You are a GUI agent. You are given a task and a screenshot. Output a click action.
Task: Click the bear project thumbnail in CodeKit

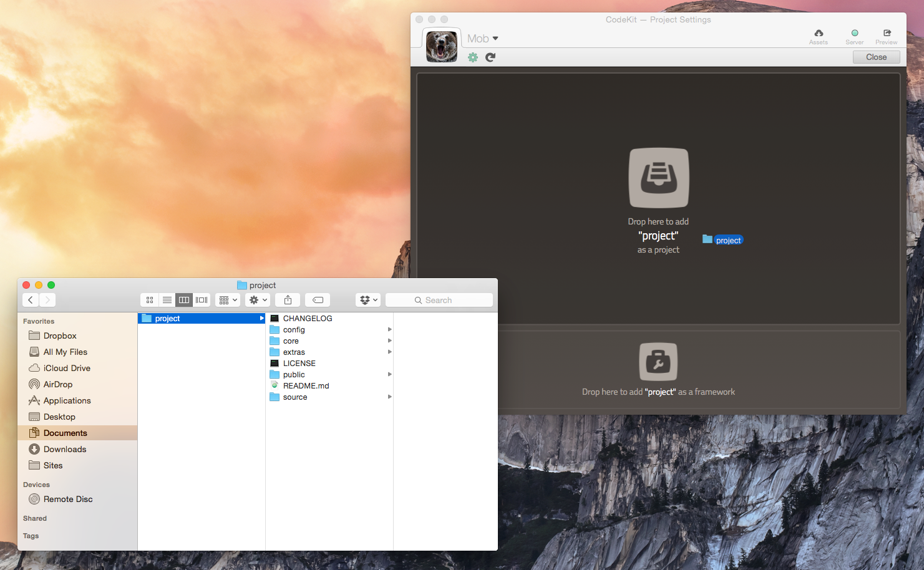pyautogui.click(x=442, y=46)
